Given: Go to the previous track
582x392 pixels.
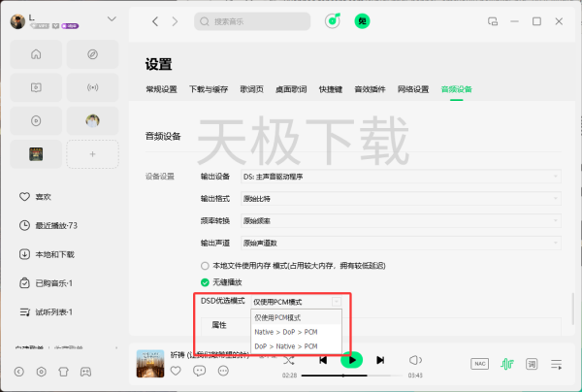Looking at the screenshot, I should 323,360.
